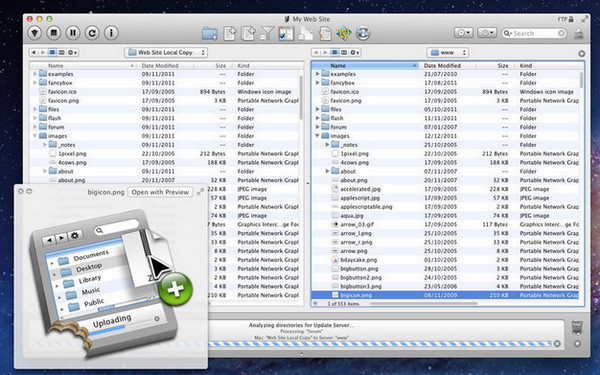Expand the bigicon.png preview to full screen

(200, 192)
